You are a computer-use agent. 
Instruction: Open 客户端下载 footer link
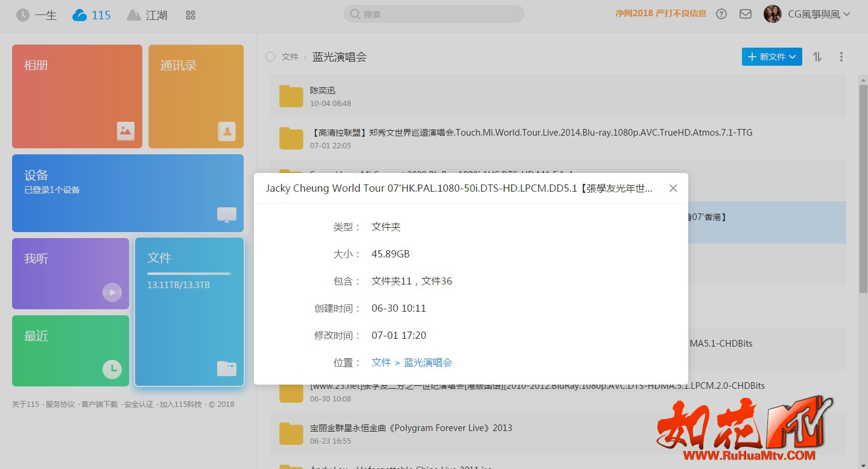(x=100, y=404)
